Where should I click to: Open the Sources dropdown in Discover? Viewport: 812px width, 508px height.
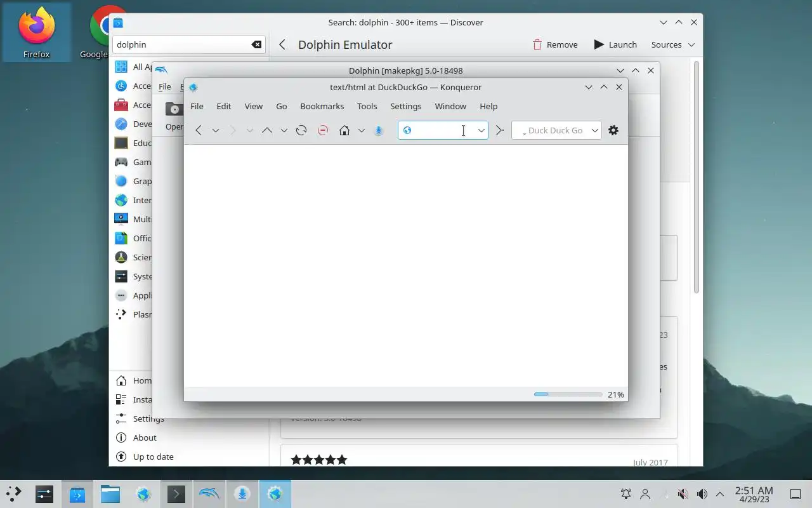coord(672,44)
